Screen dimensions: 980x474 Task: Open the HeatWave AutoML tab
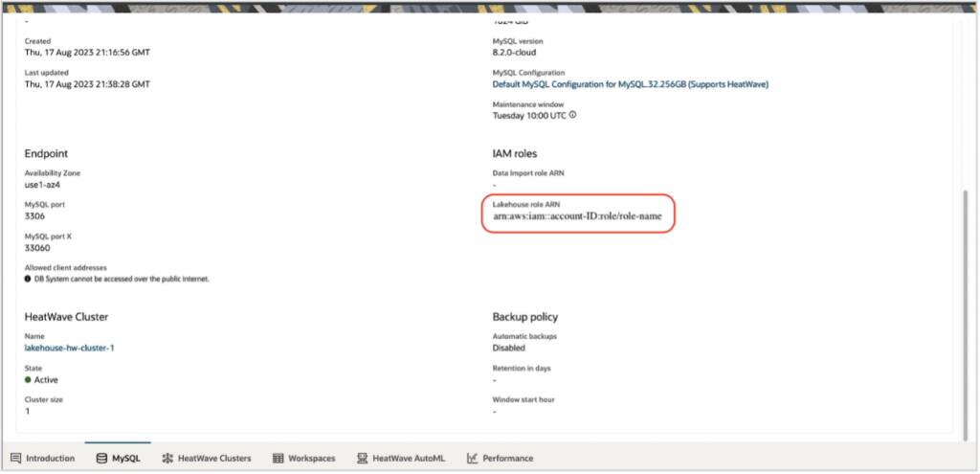coord(401,459)
